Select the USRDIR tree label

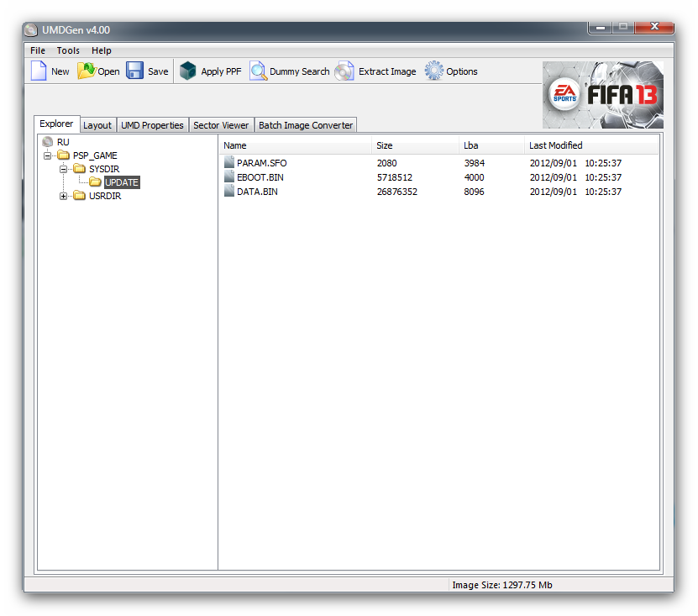(x=105, y=196)
